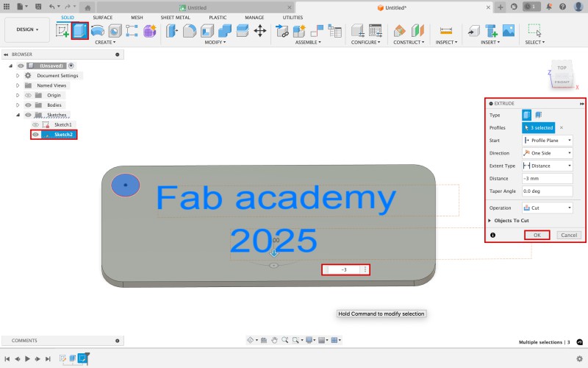Pick the Fillet tool
Viewport: 588px width, 368px height.
[190, 31]
